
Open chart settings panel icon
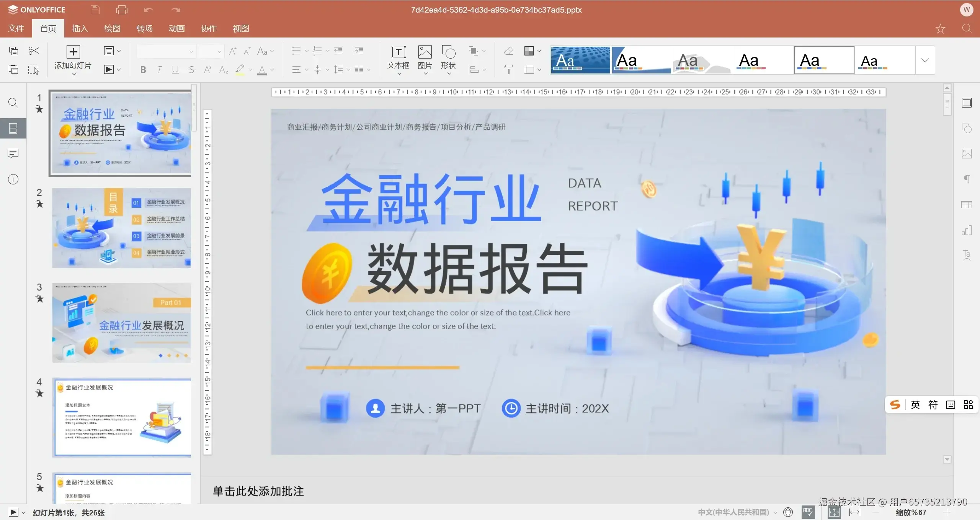pyautogui.click(x=967, y=230)
